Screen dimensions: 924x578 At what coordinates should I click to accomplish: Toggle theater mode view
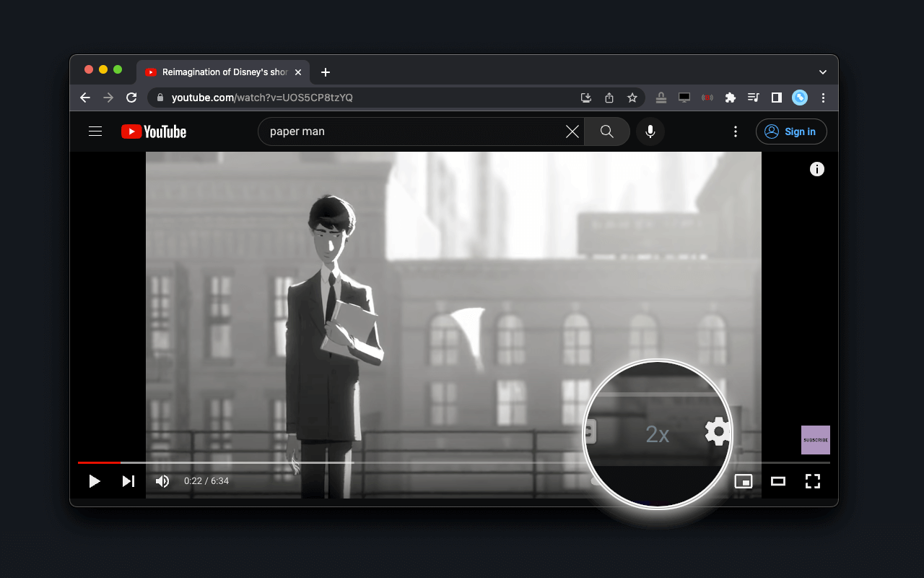778,481
